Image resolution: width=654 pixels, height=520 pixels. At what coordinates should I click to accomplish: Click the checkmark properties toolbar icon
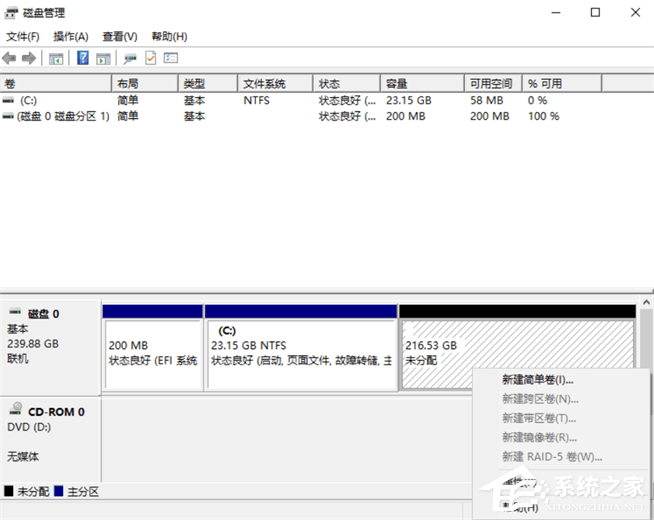coord(151,58)
